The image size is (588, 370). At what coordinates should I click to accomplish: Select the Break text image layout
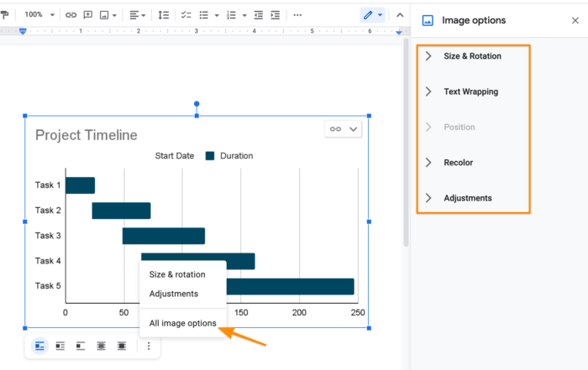tap(81, 346)
